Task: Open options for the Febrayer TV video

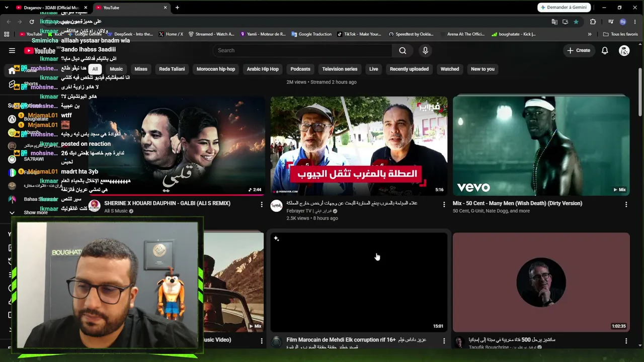Action: pyautogui.click(x=444, y=204)
